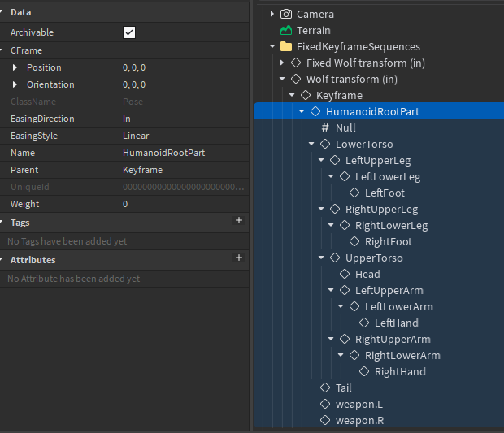Click the RightFoot pose diamond icon
This screenshot has width=504, height=433.
[x=354, y=241]
